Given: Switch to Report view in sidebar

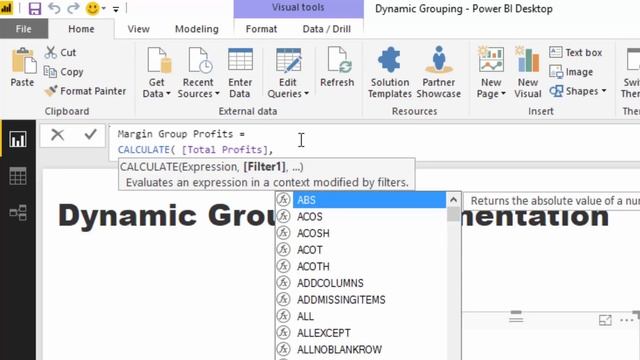Looking at the screenshot, I should point(18,140).
